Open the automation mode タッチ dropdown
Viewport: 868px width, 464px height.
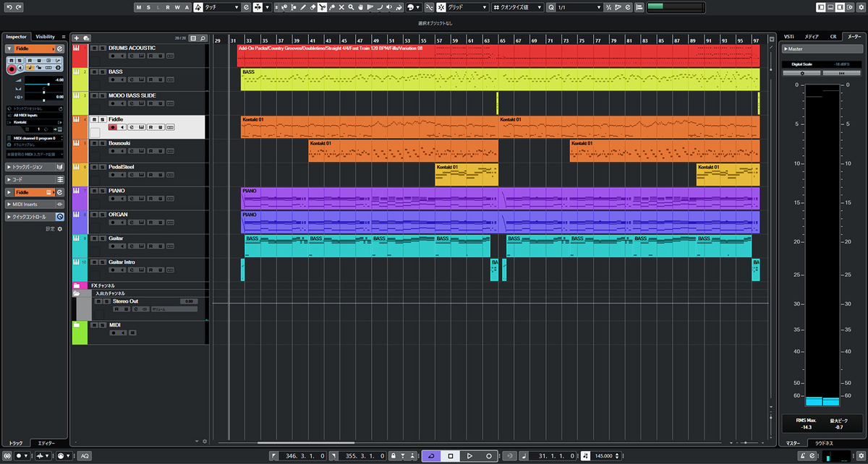[222, 7]
